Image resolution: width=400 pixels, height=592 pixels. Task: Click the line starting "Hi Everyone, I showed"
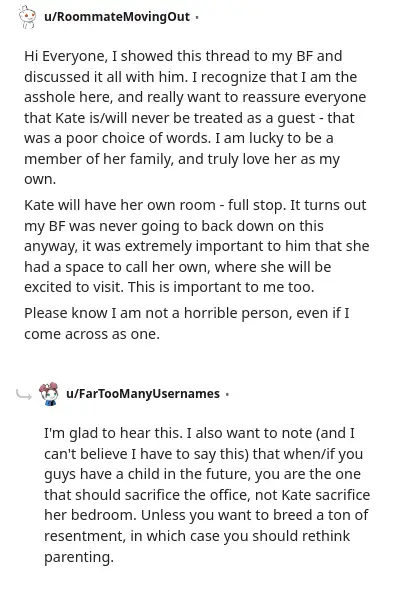(183, 56)
